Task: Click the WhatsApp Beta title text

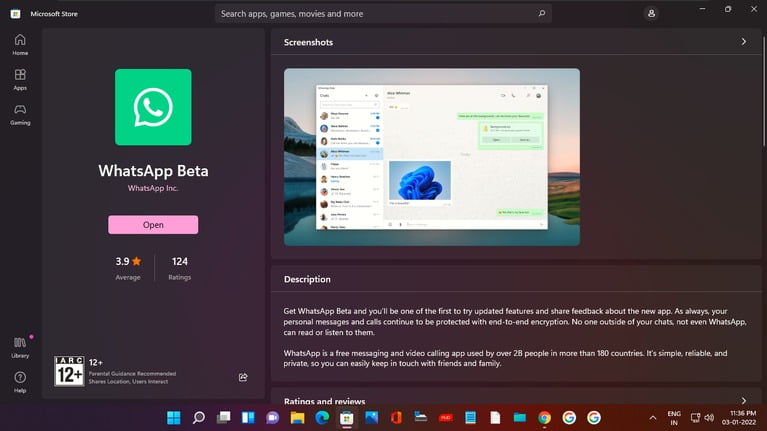Action: [x=153, y=171]
